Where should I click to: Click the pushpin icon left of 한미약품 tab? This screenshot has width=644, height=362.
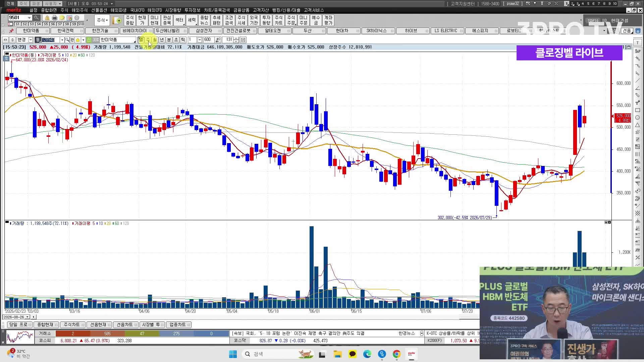[11, 31]
